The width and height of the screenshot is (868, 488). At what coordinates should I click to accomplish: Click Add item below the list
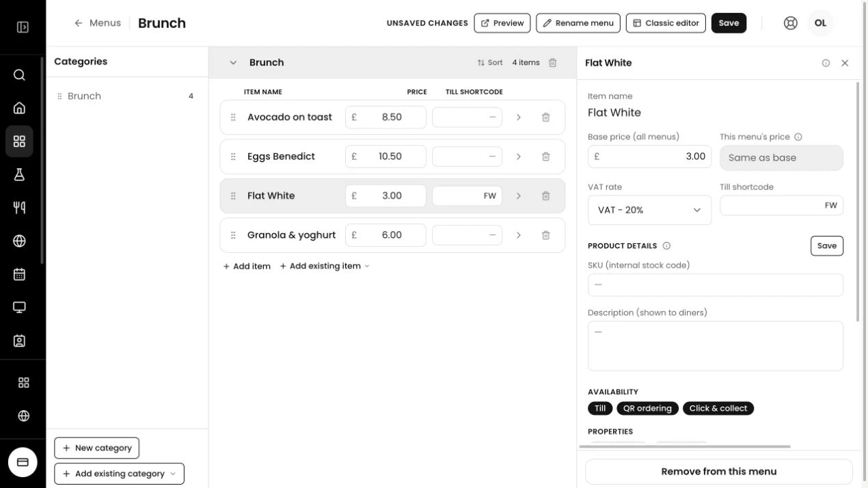pos(247,267)
